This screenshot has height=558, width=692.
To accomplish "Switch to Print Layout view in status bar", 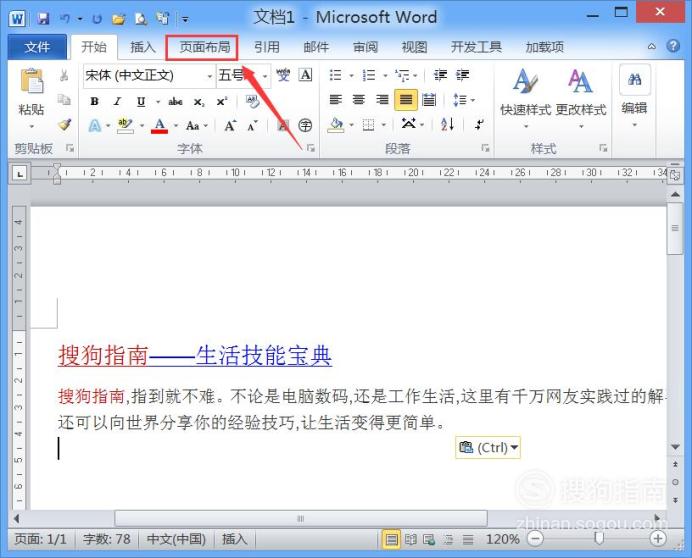I will pyautogui.click(x=391, y=539).
